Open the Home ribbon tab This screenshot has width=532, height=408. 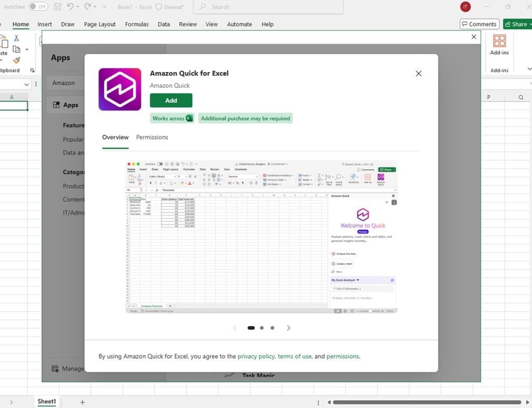[21, 24]
